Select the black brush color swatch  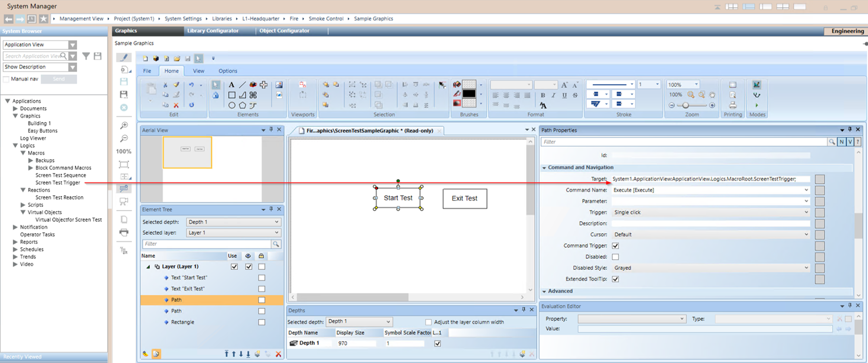click(x=469, y=94)
